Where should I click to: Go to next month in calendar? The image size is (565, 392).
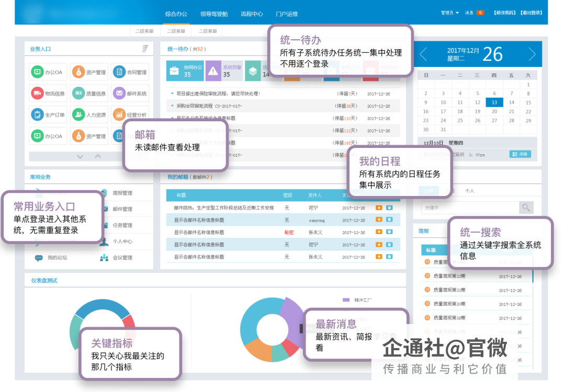pyautogui.click(x=532, y=54)
